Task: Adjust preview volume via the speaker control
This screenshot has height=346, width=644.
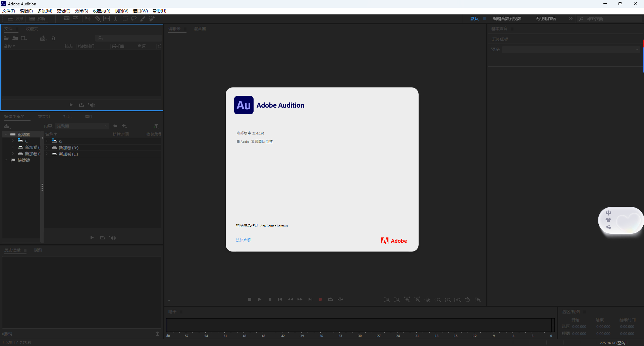Action: (92, 105)
